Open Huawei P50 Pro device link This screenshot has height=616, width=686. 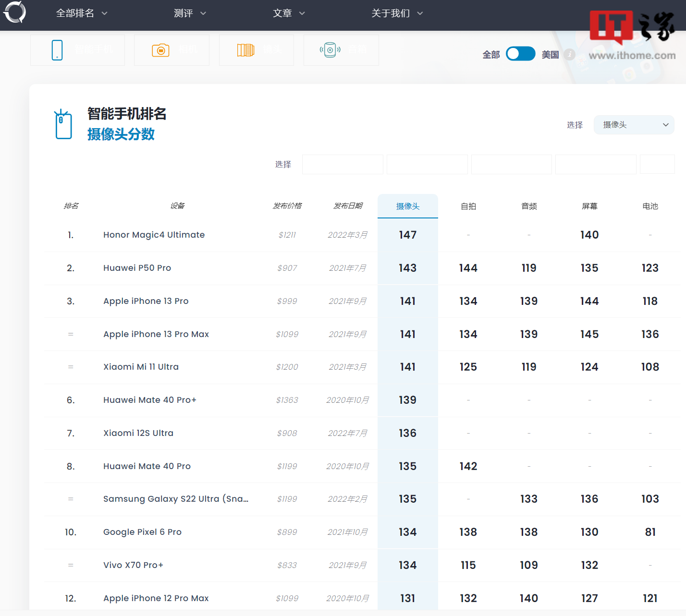(x=137, y=268)
